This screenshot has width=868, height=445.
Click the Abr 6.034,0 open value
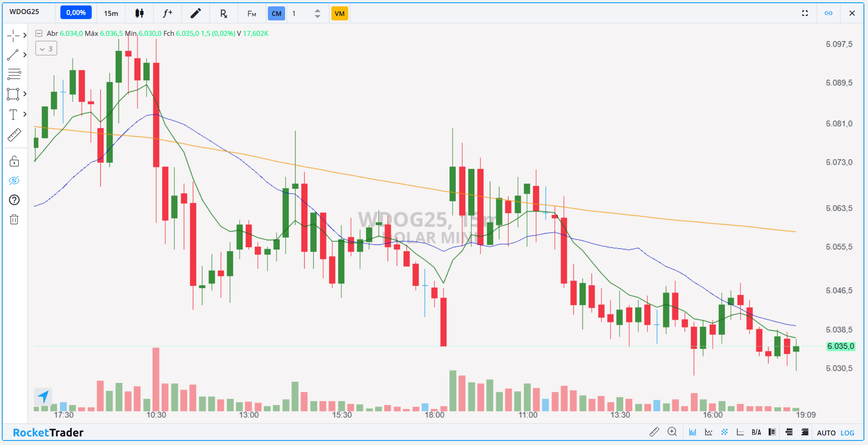pyautogui.click(x=65, y=34)
